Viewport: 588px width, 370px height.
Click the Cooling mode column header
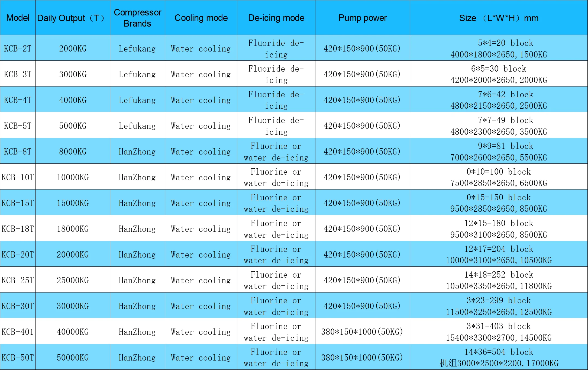coord(201,18)
